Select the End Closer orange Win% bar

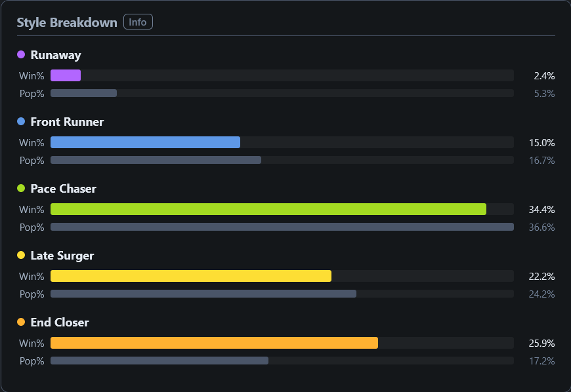pyautogui.click(x=215, y=343)
